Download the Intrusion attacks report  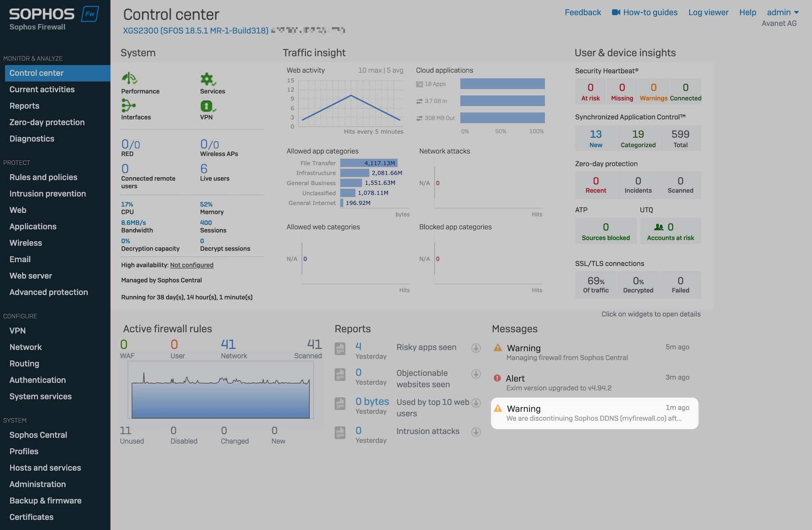pos(476,432)
